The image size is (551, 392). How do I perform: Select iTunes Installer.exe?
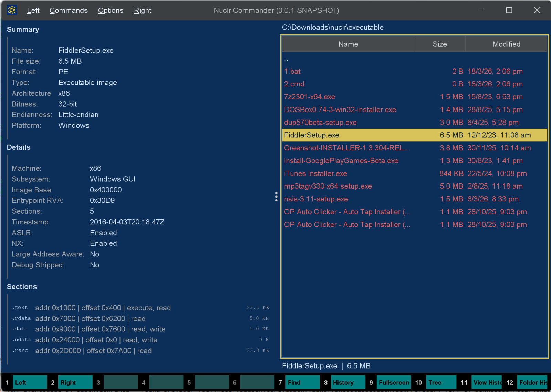[415, 173]
